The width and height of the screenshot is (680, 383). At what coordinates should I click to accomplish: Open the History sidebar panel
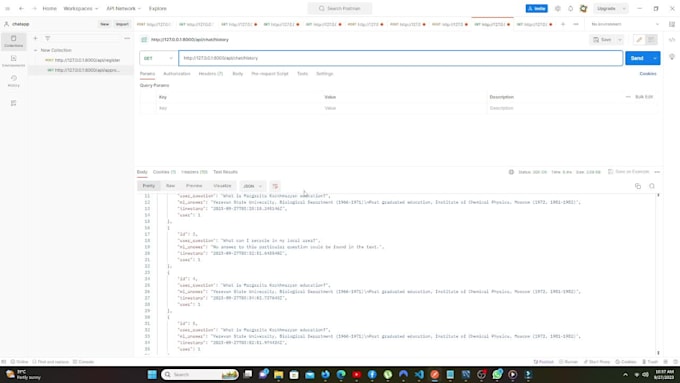click(x=13, y=81)
